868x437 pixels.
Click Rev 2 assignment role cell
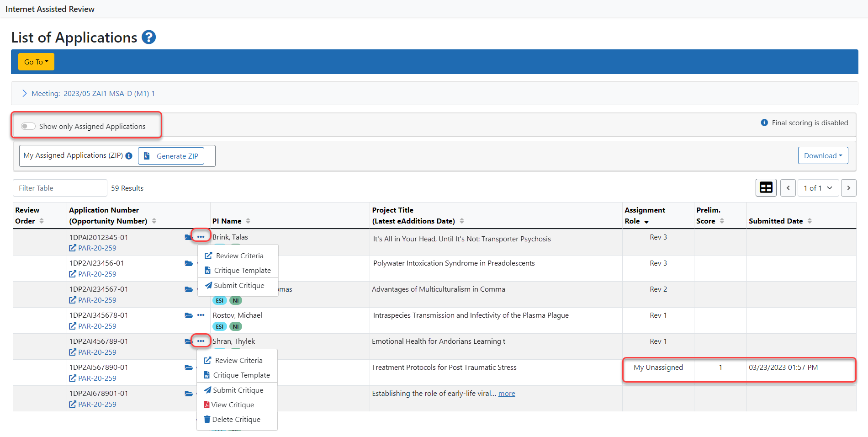pyautogui.click(x=658, y=289)
